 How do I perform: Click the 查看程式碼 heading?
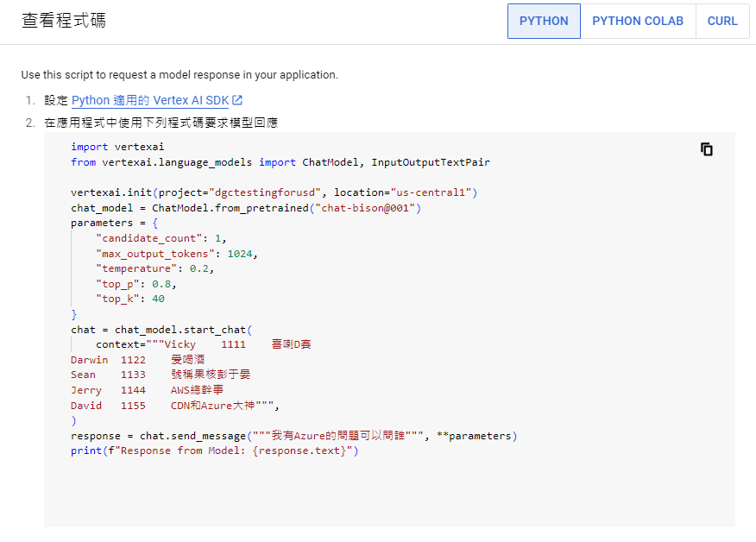click(64, 21)
